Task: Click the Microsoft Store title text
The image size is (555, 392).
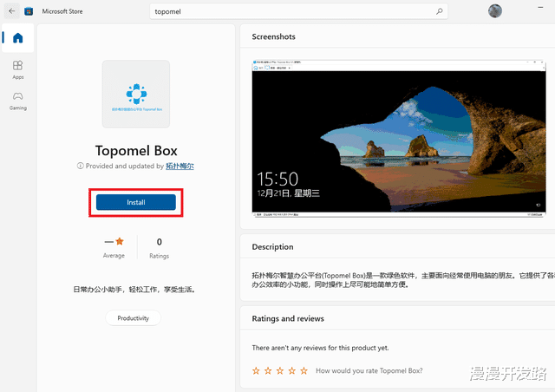Action: (62, 11)
